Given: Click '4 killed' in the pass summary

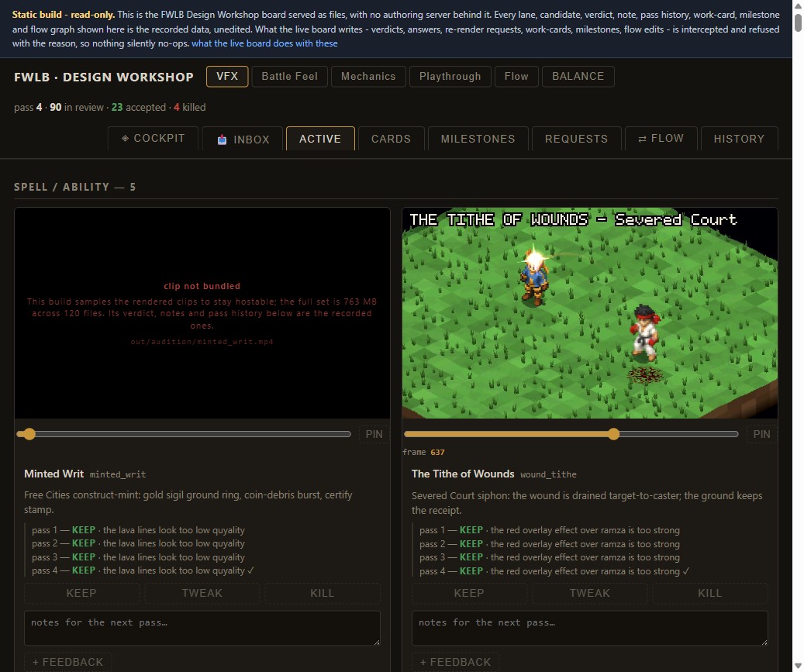Looking at the screenshot, I should (x=190, y=107).
